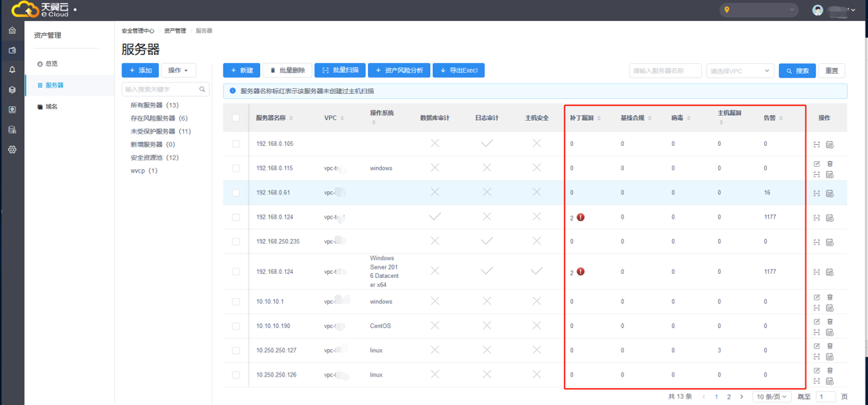Click the 导出Execl button
Image resolution: width=868 pixels, height=405 pixels.
pyautogui.click(x=459, y=70)
